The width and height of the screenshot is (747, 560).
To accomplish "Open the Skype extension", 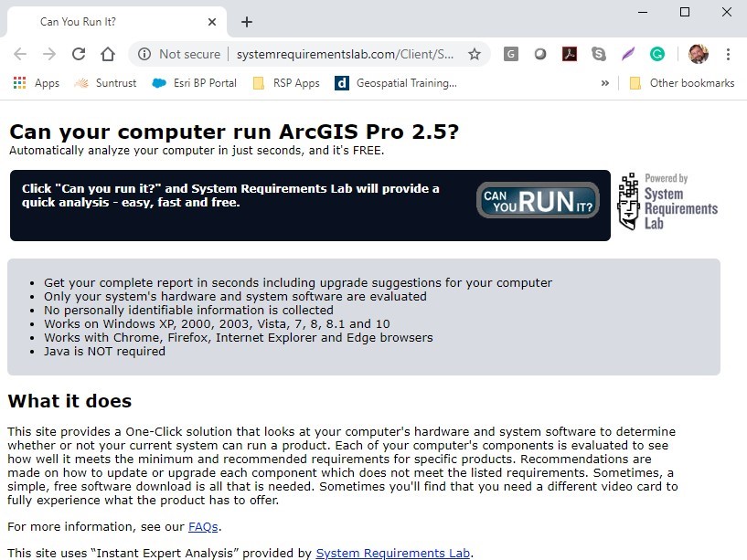I will point(598,54).
